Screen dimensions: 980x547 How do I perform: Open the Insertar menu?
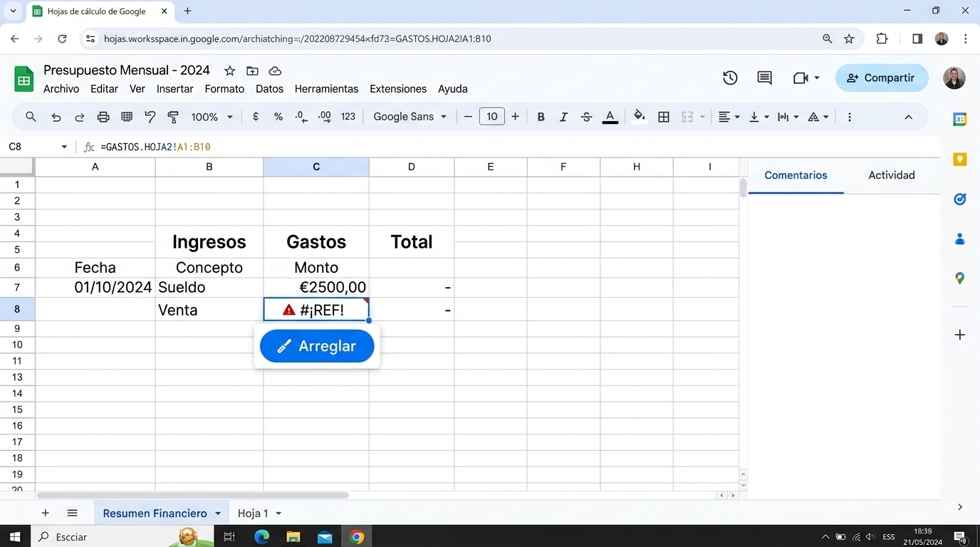pos(175,89)
